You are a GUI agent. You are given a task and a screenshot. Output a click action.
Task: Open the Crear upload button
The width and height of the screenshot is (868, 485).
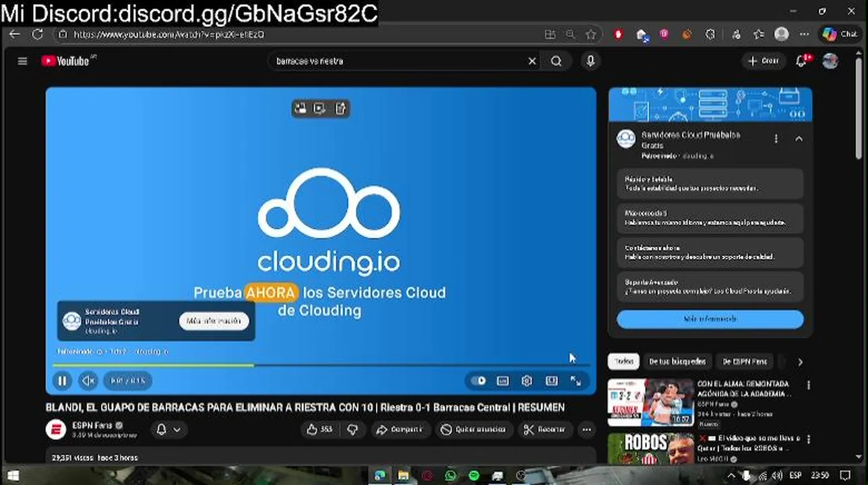tap(764, 61)
